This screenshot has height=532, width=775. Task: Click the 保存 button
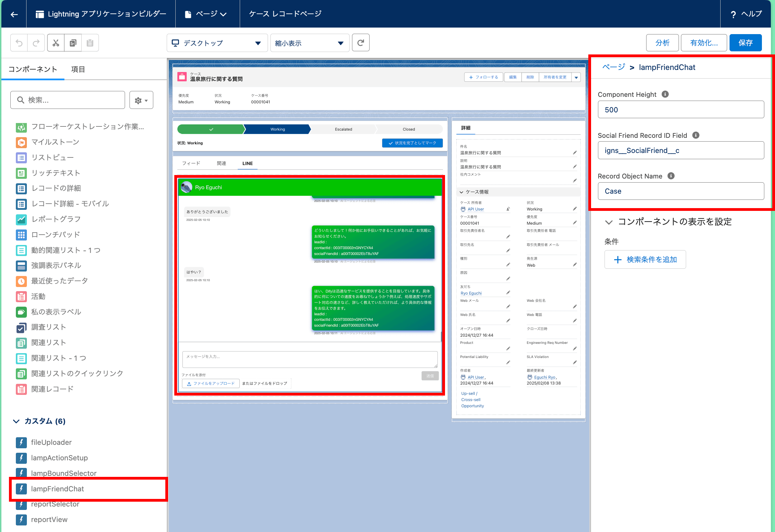(745, 43)
